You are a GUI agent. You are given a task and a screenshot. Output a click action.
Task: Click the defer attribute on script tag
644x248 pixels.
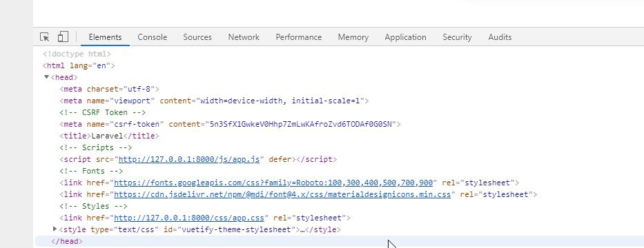point(280,159)
